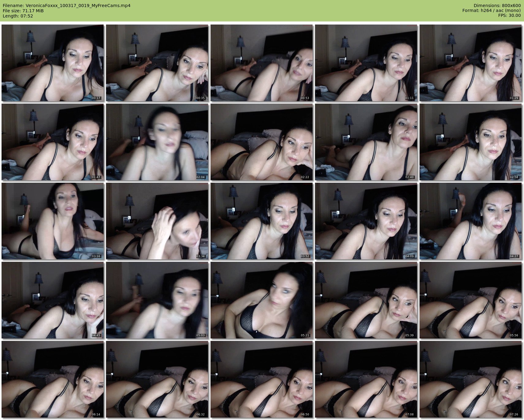
Task: Open the thumbnail stamped 06:32
Action: 157,379
